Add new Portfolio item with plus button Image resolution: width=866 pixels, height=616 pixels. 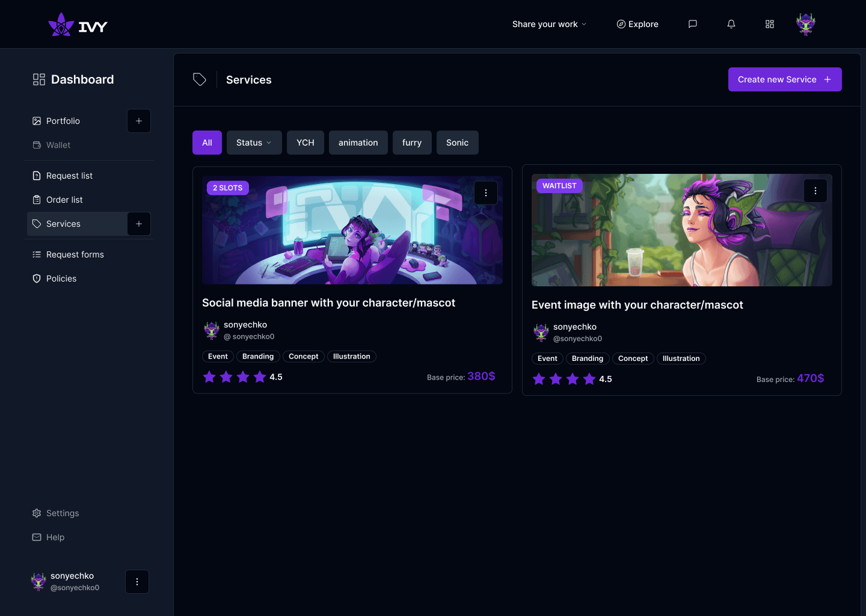[x=139, y=121]
